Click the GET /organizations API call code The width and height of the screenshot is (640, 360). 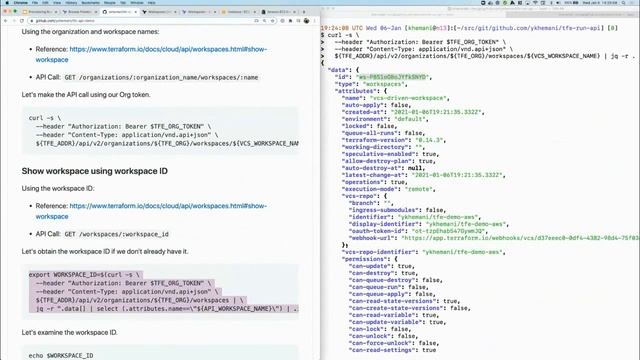(x=161, y=78)
